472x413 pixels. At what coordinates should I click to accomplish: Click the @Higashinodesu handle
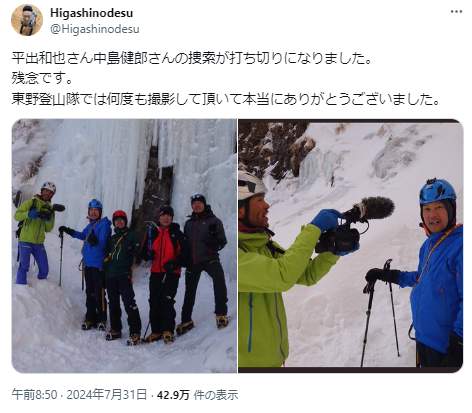(x=95, y=29)
